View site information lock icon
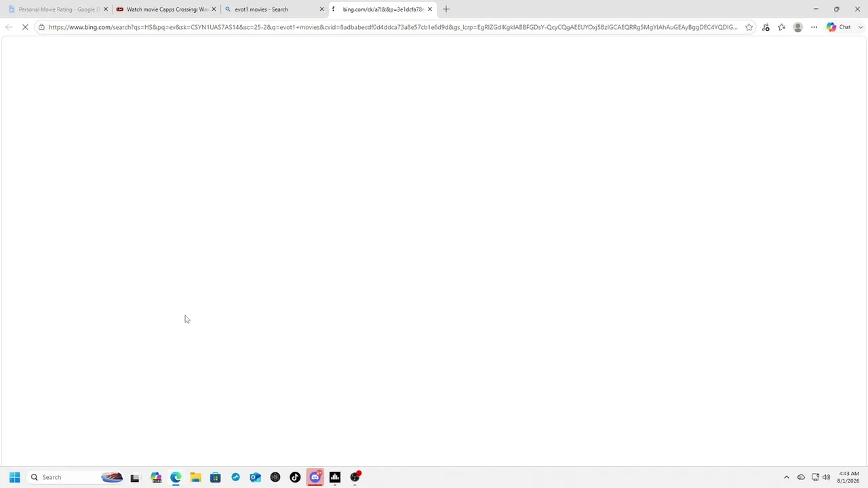Screen dimensions: 868x488 [x=41, y=27]
